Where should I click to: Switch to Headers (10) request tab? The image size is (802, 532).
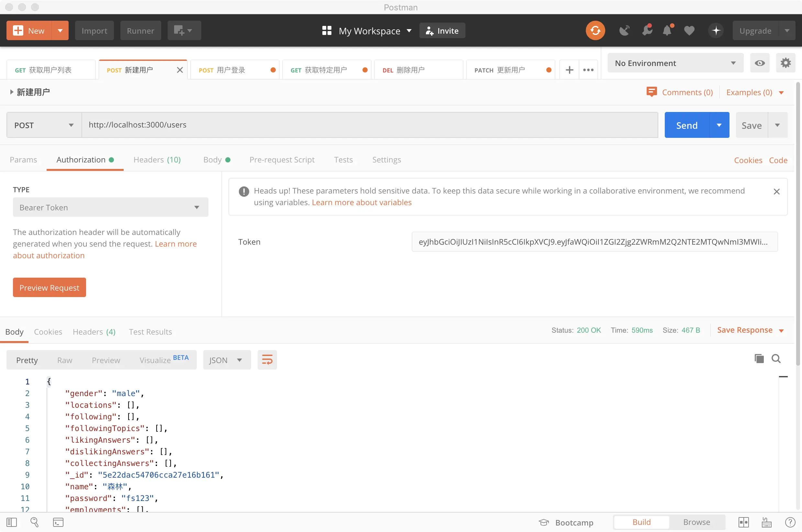coord(157,160)
